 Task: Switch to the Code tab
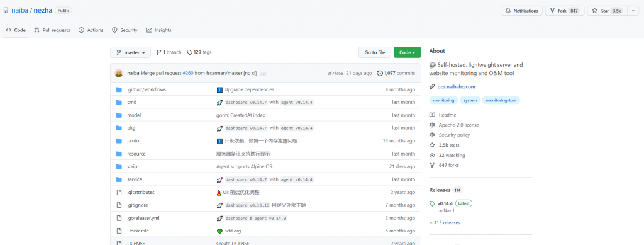tap(16, 30)
